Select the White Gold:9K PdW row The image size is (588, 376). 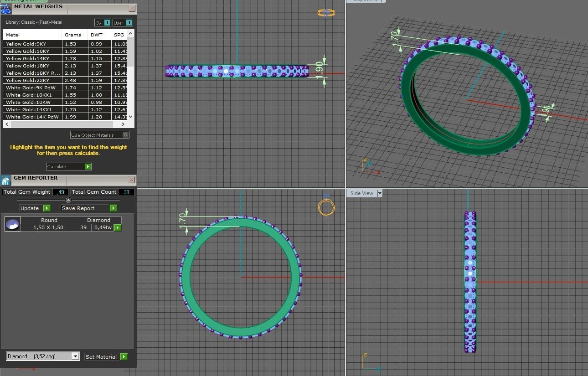point(65,88)
